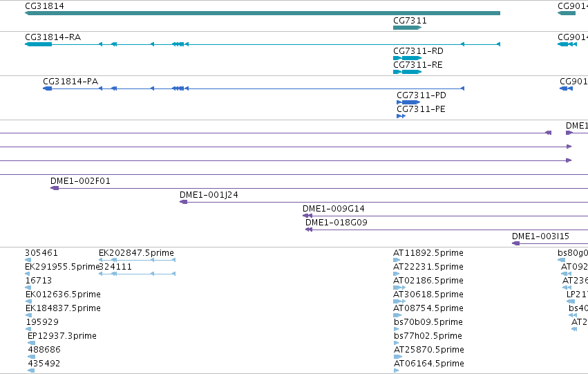Click the AT22231.5prime label
The height and width of the screenshot is (374, 588).
click(428, 267)
